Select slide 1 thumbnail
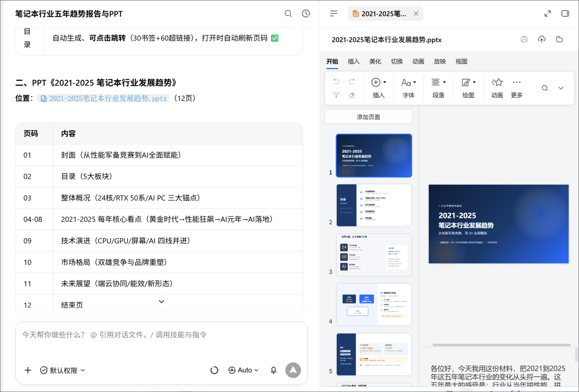Viewport: 579px width, 392px height. click(374, 156)
